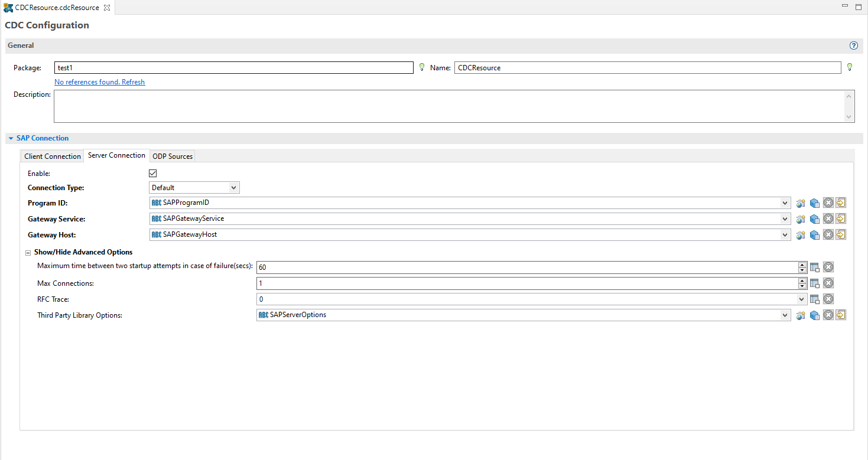
Task: Create a new module property for Program ID
Action: pos(801,203)
